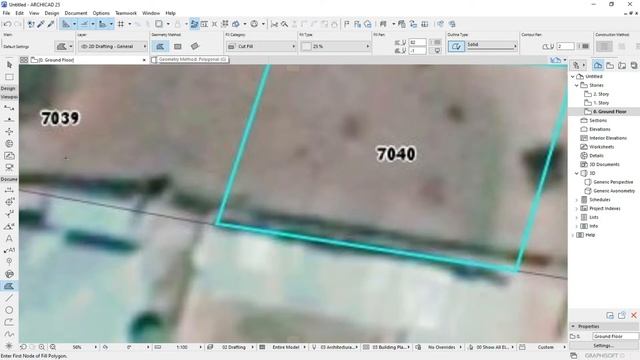The width and height of the screenshot is (640, 360).
Task: Toggle the grid snap icon
Action: click(x=121, y=24)
